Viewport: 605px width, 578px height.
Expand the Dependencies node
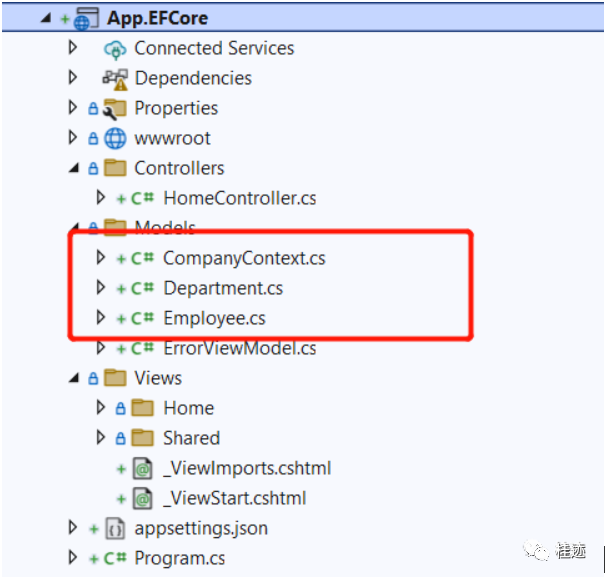click(x=73, y=77)
